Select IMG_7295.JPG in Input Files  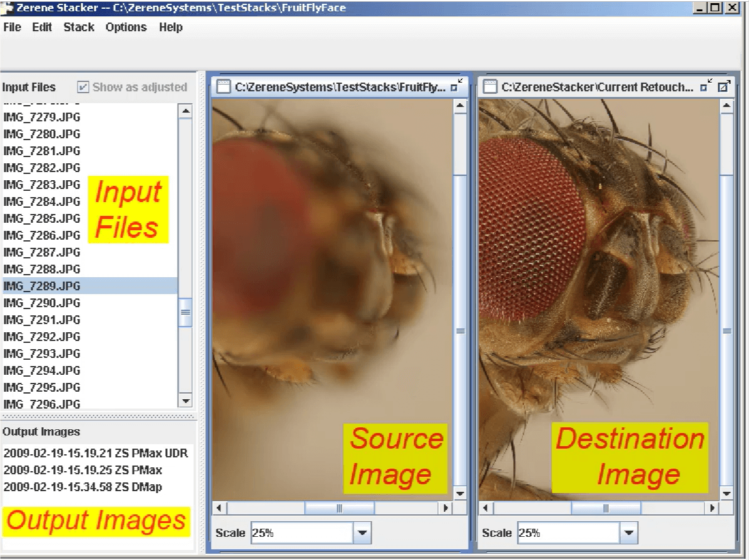[x=90, y=387]
